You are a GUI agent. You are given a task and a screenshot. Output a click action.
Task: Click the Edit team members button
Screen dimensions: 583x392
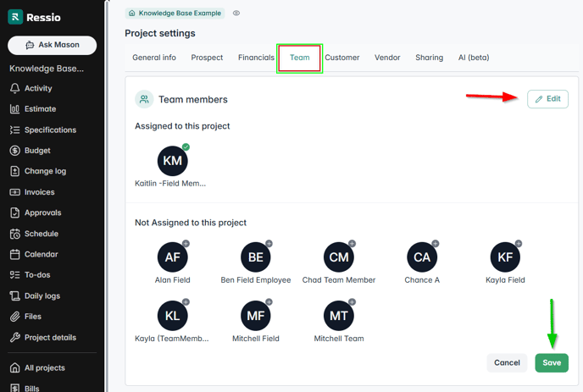[x=547, y=99]
